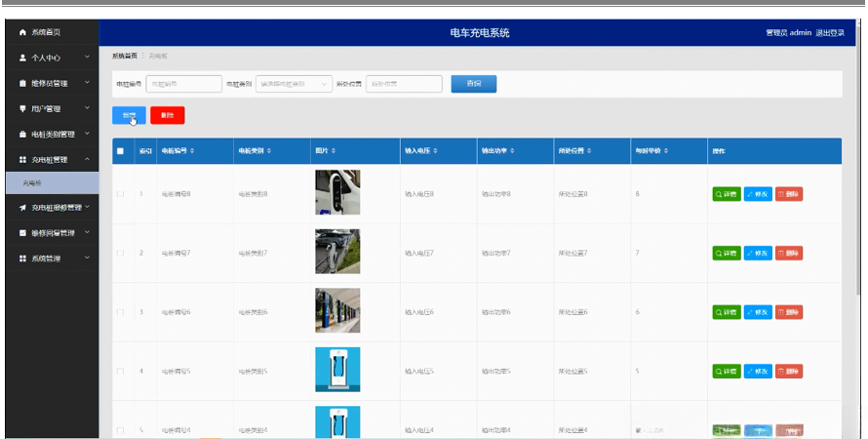
Task: Click the clipboard icon beside 维修员管理
Action: [22, 83]
